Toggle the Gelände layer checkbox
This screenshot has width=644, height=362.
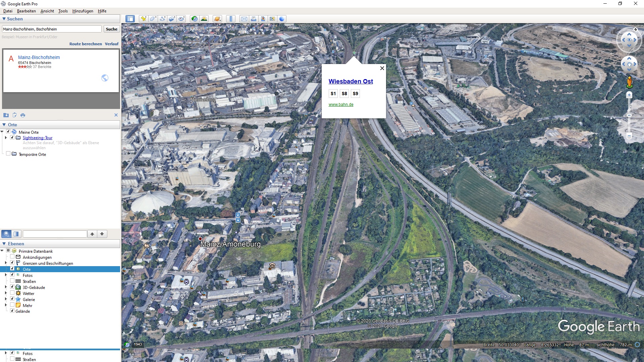pyautogui.click(x=12, y=311)
